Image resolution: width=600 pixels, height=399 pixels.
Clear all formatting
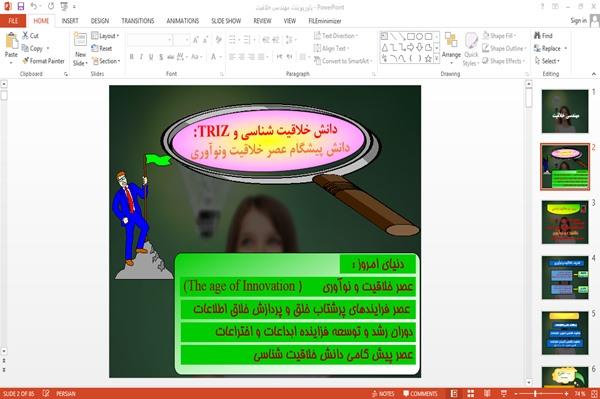pos(218,40)
